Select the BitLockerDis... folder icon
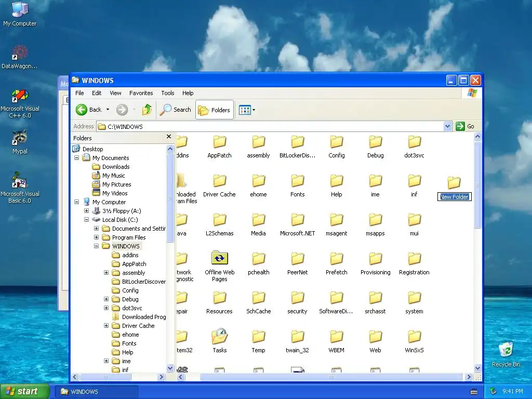The height and width of the screenshot is (399, 532). 298,147
